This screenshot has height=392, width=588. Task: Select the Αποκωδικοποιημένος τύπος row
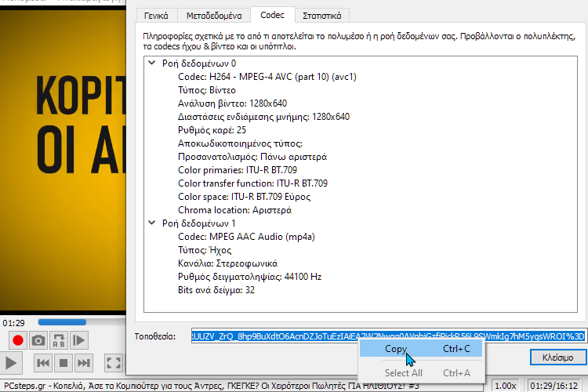click(x=240, y=143)
